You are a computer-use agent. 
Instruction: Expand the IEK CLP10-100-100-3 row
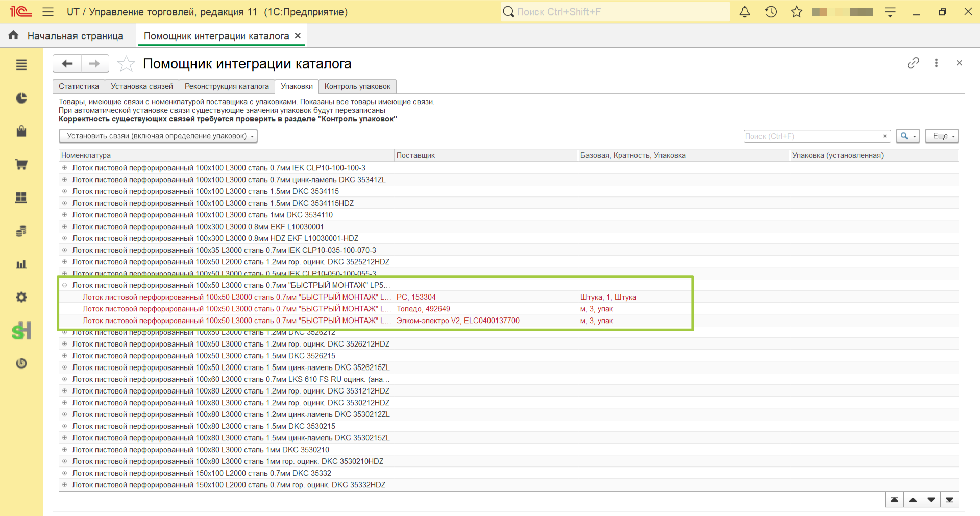[x=65, y=168]
